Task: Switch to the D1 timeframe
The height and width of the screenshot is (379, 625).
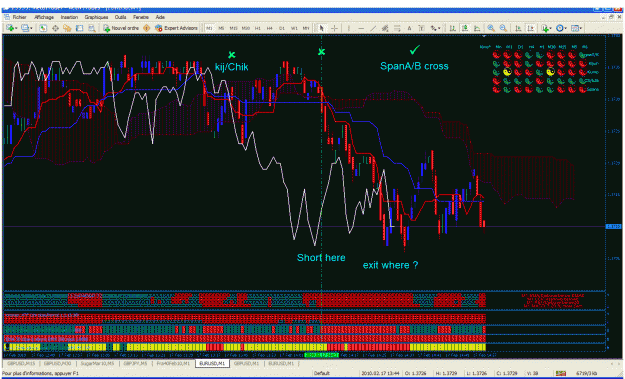Action: tap(282, 28)
